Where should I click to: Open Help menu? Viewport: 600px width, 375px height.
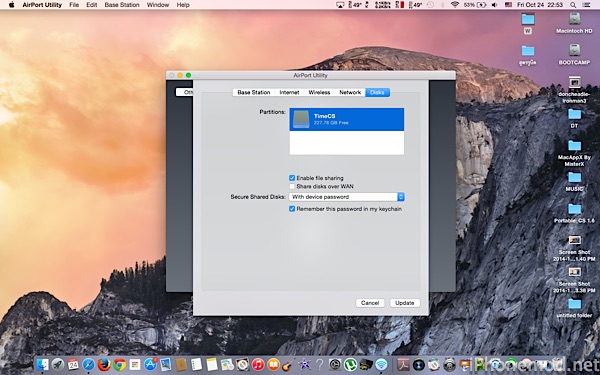point(183,5)
